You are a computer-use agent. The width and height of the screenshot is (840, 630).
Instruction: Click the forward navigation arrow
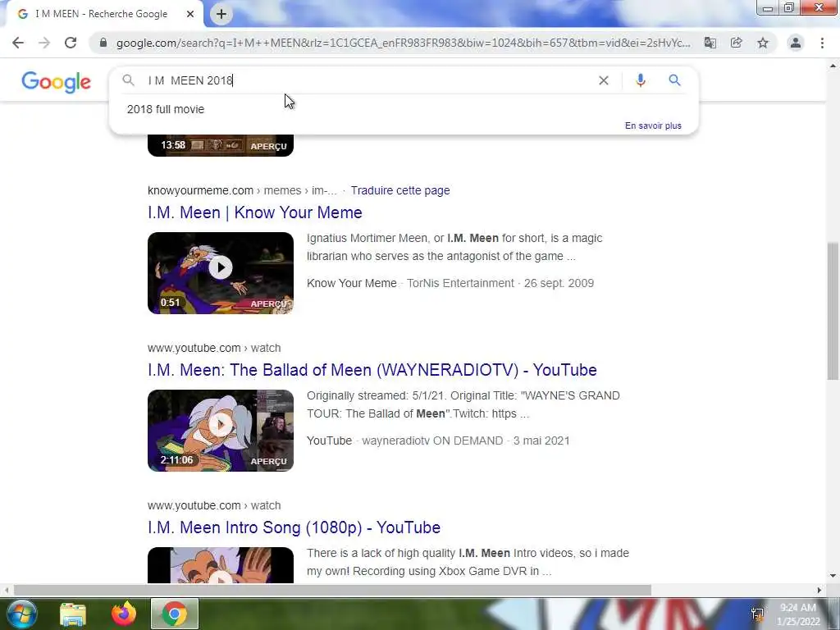coord(44,43)
